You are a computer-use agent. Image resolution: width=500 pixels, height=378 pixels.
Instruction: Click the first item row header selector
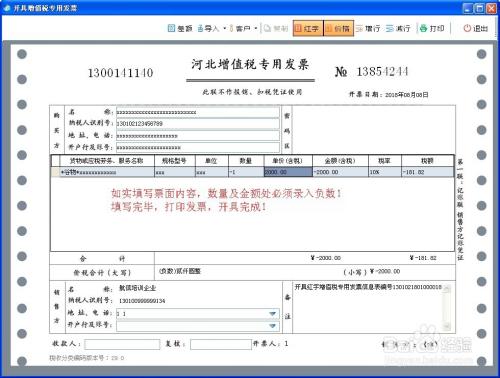[55, 172]
